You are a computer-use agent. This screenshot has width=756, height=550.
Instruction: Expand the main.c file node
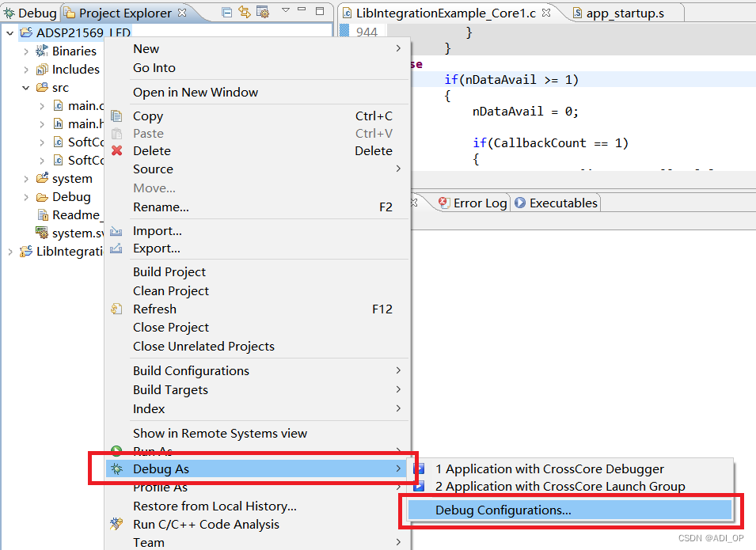click(43, 106)
